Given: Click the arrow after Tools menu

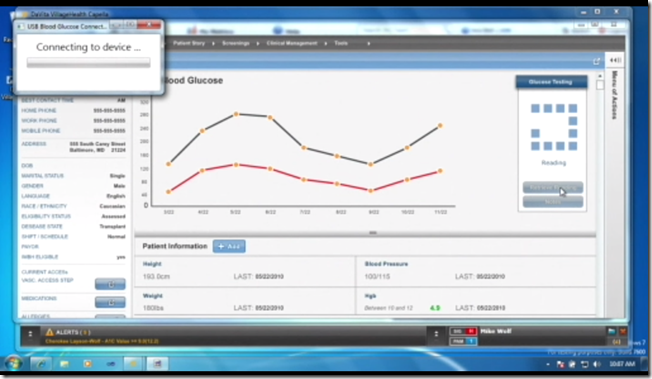Looking at the screenshot, I should (x=368, y=43).
